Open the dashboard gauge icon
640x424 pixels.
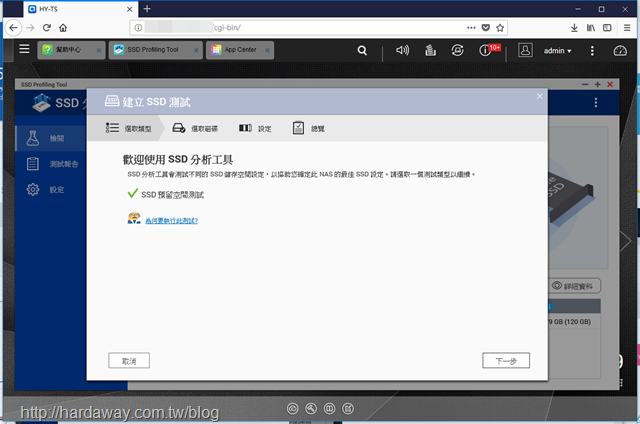point(620,51)
